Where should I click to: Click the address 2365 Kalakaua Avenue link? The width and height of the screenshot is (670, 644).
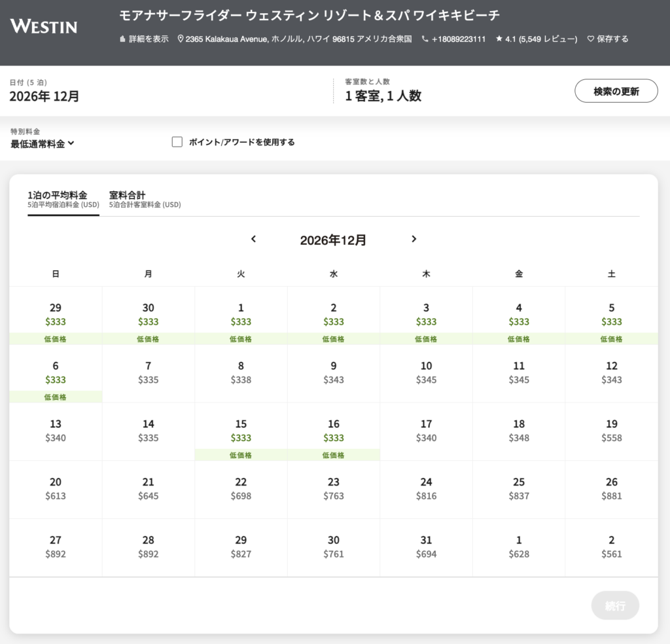tap(294, 39)
